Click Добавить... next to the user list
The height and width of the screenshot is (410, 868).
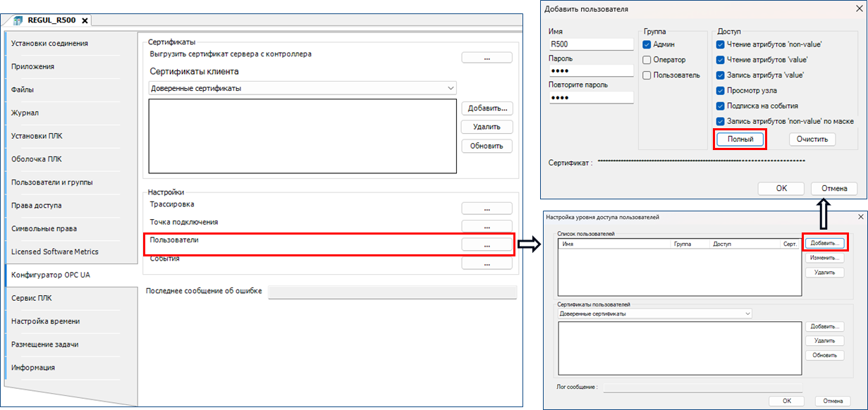point(825,243)
